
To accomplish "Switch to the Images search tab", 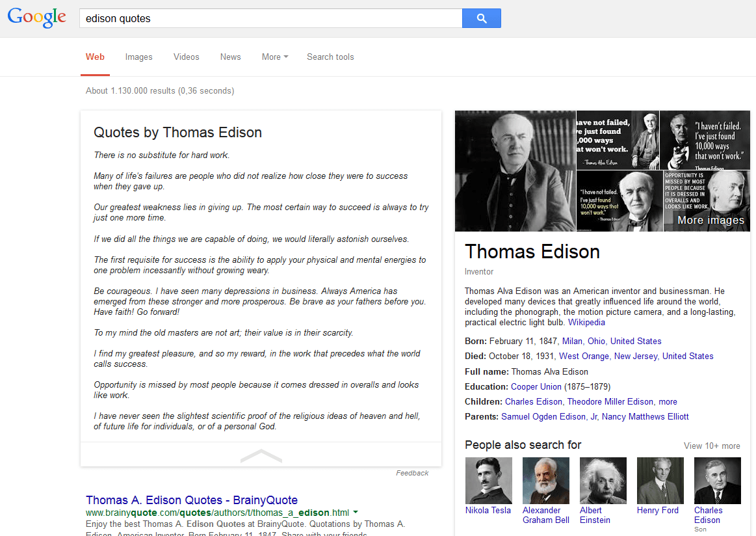I will click(x=138, y=57).
